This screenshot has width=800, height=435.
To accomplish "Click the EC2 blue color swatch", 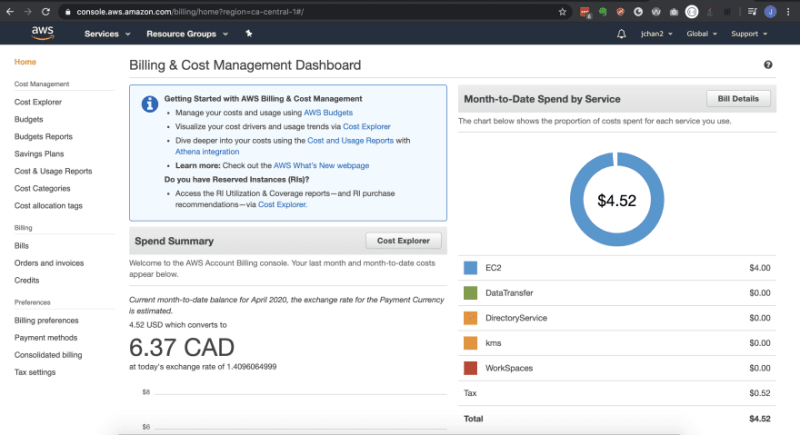I will point(470,268).
